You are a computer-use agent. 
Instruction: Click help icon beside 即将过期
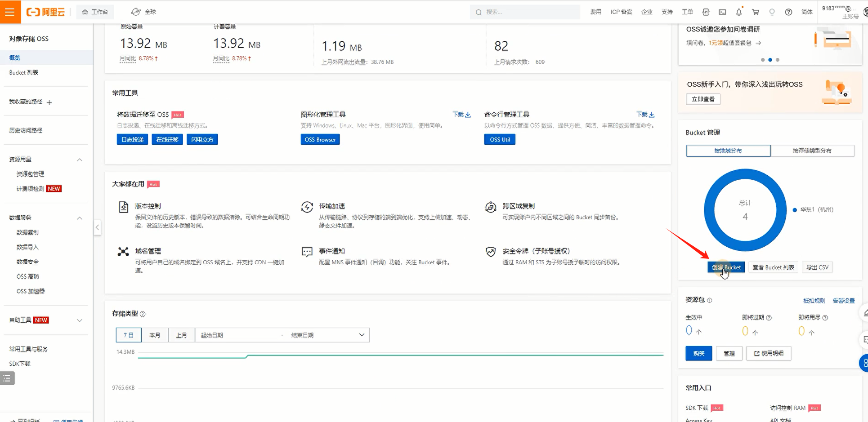tap(769, 318)
